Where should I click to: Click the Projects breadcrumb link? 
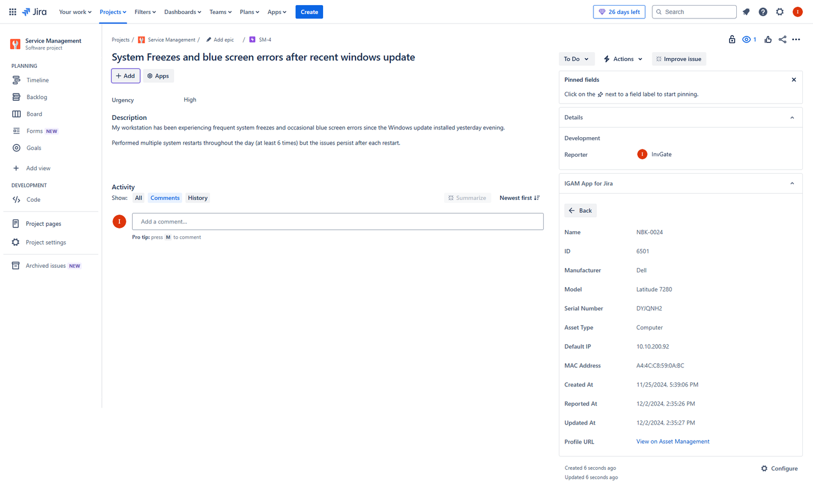click(120, 40)
